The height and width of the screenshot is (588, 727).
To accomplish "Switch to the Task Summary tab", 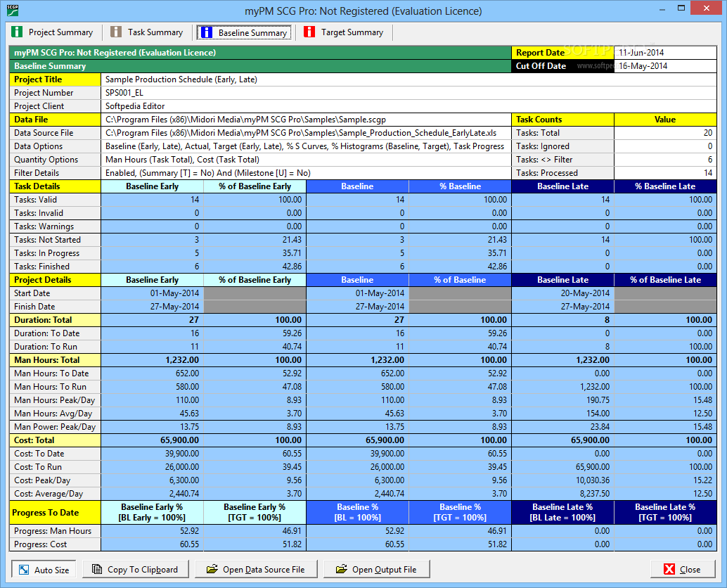I will (146, 32).
